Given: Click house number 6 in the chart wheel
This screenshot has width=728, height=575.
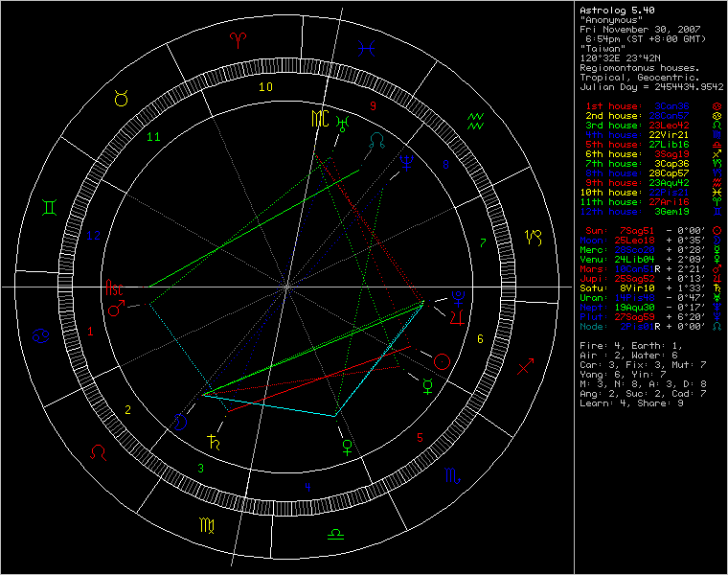Looking at the screenshot, I should click(480, 339).
